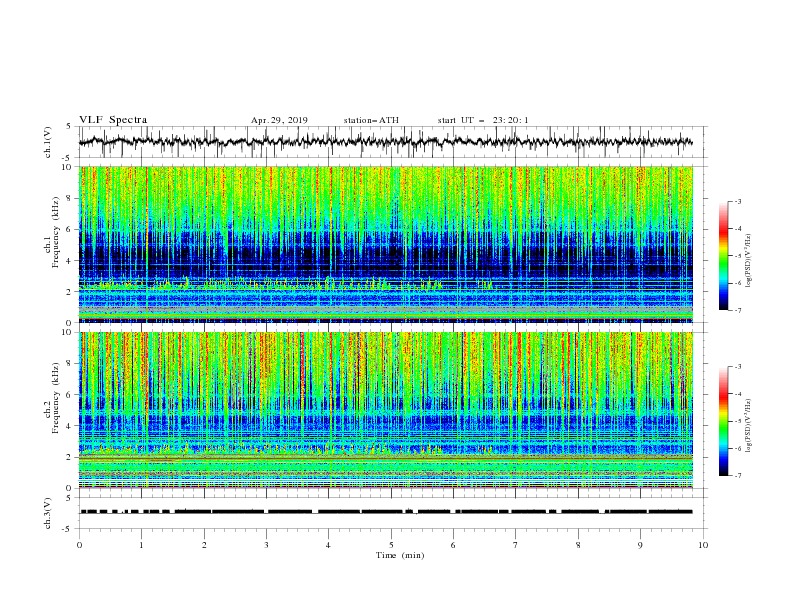
Task: Click the ch.1 'Frequency (kHz)' axis label
Action: coord(56,230)
